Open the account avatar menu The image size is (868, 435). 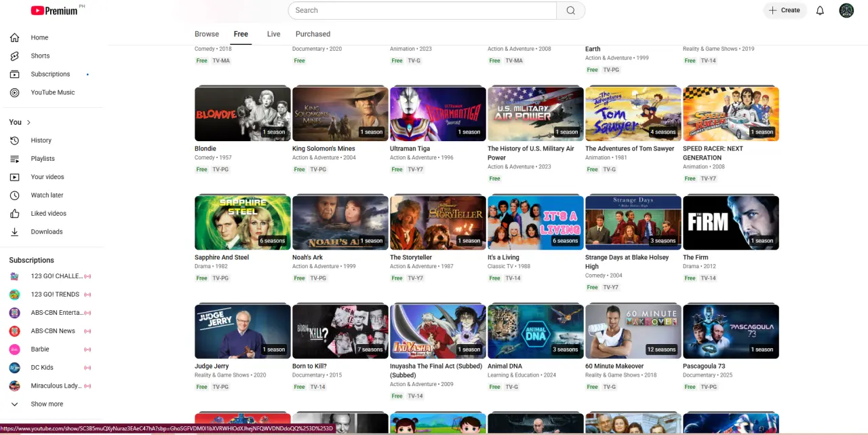(846, 10)
